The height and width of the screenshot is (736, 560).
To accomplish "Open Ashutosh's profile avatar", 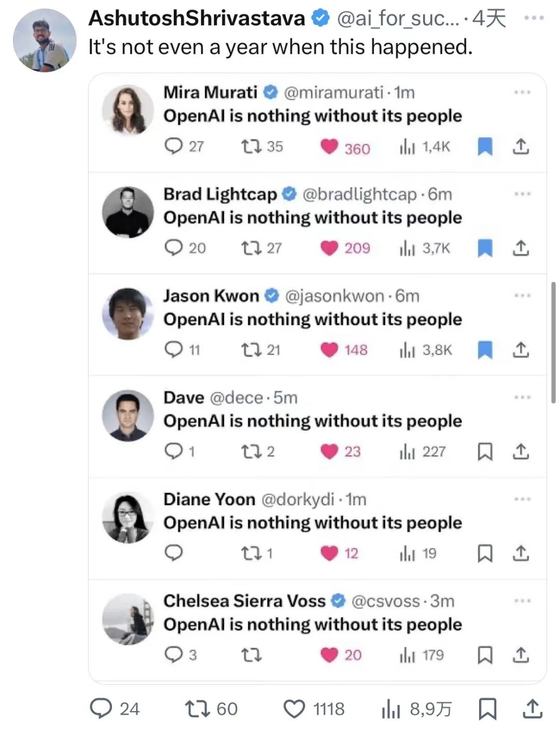I will click(x=45, y=40).
